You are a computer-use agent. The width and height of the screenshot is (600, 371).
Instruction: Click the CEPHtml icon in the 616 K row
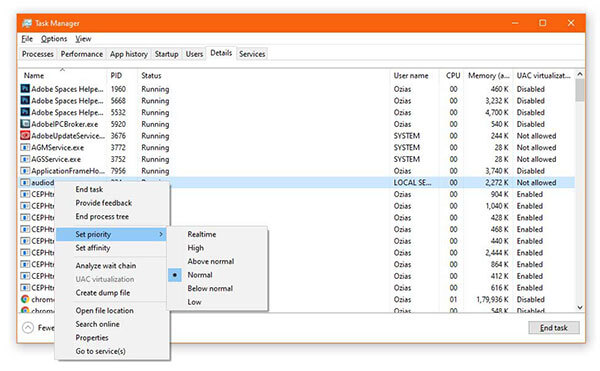tap(25, 288)
